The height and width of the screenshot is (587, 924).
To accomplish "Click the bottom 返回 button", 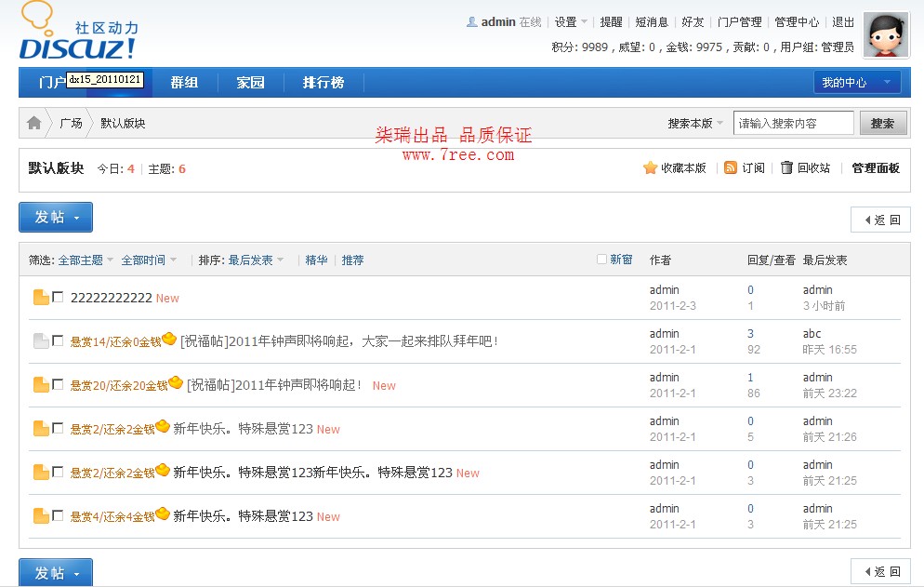I will tap(881, 572).
